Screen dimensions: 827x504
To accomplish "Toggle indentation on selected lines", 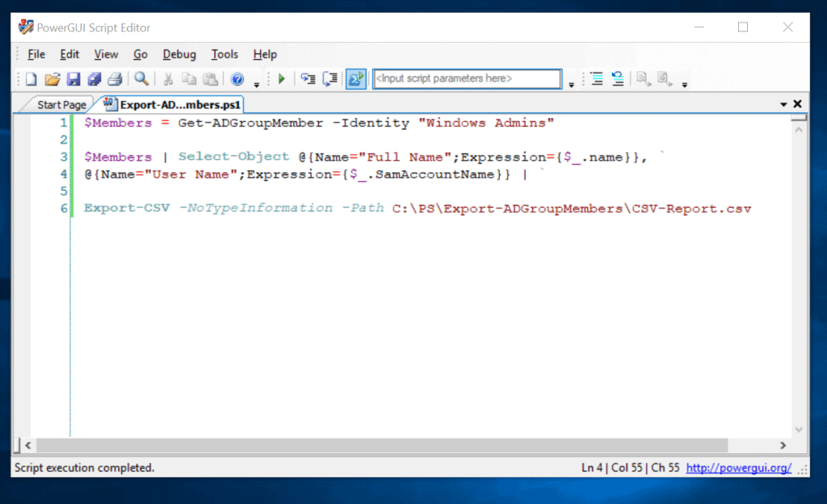I will tap(596, 78).
